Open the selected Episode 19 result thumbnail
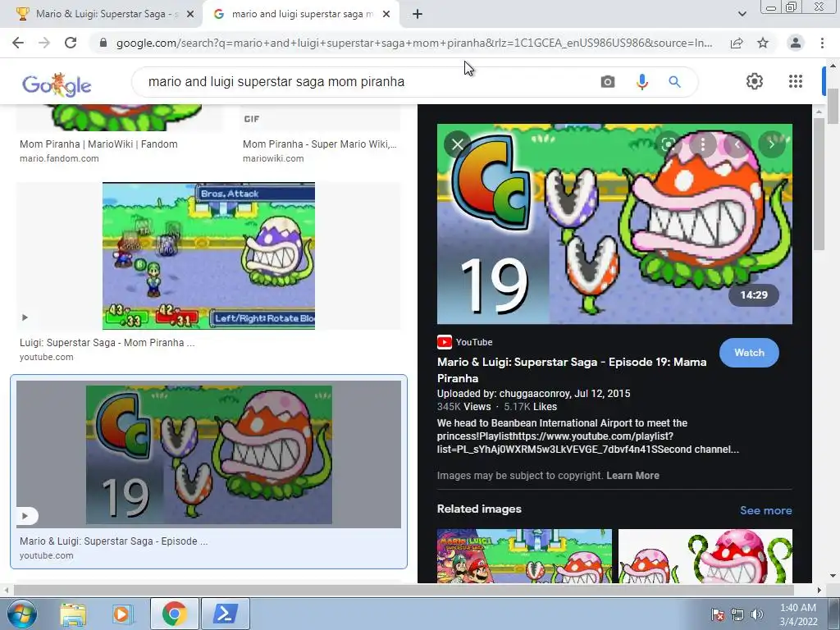 [208, 454]
